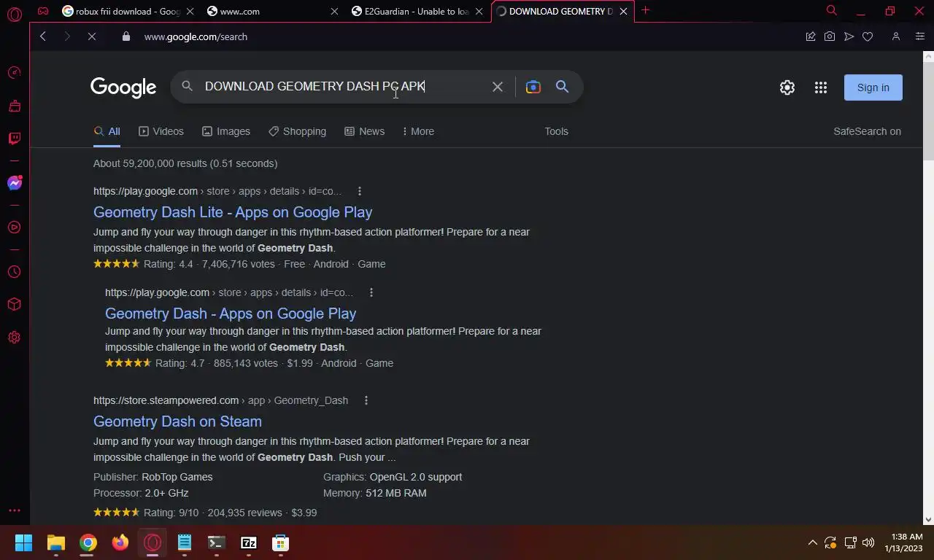Show hidden system tray icons
The width and height of the screenshot is (934, 560).
[x=812, y=542]
